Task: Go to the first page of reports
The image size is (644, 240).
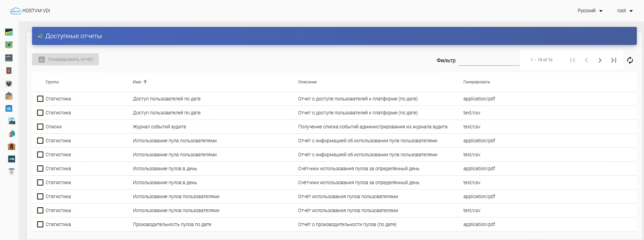Action: (573, 60)
